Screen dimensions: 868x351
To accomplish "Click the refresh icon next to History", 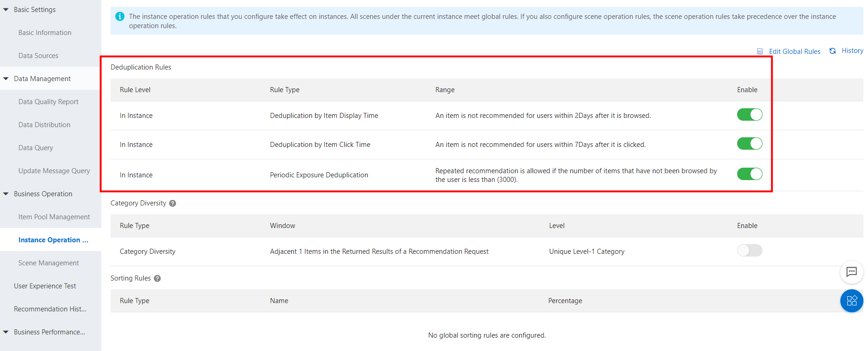I will point(833,51).
